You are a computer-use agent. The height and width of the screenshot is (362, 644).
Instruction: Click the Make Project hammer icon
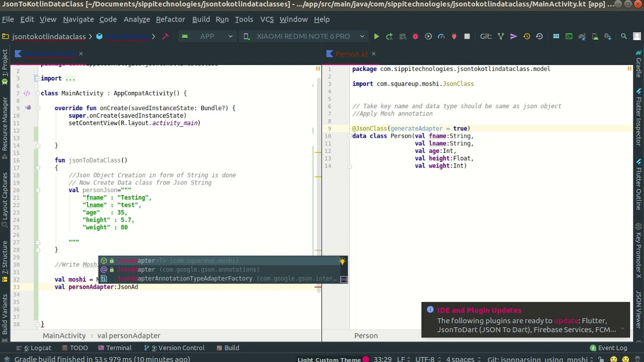(x=165, y=36)
